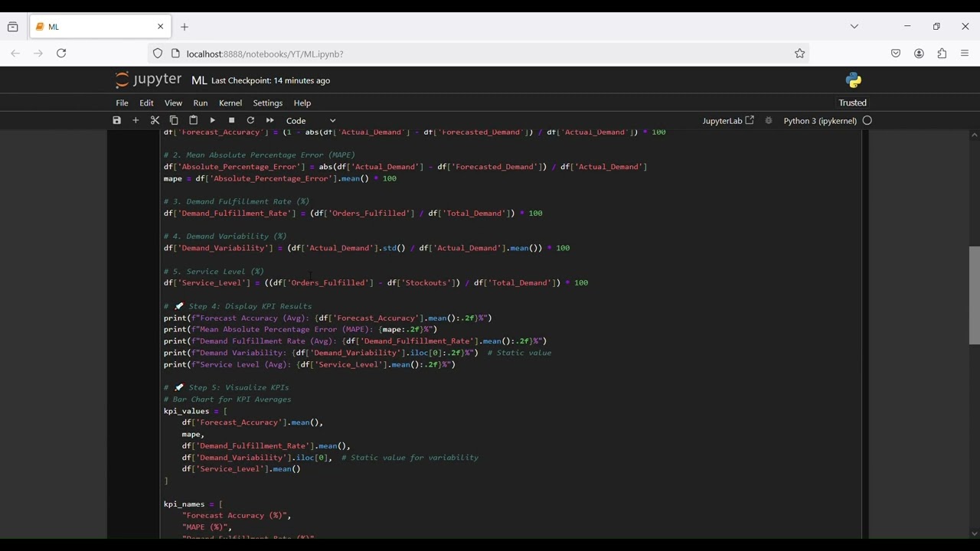Open the Kernel menu
Image resolution: width=980 pixels, height=551 pixels.
pyautogui.click(x=230, y=103)
